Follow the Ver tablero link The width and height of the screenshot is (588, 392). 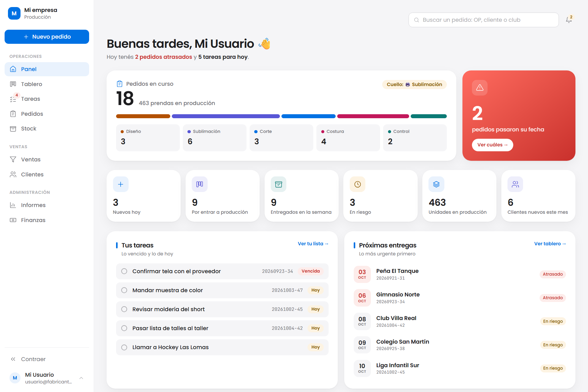point(550,244)
